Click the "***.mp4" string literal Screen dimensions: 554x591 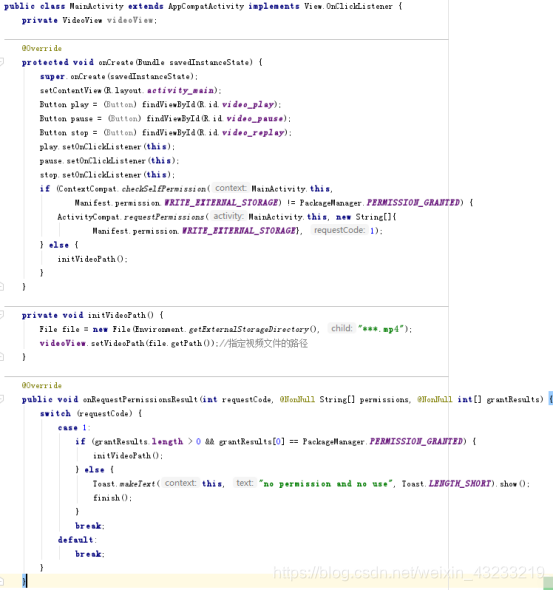381,329
